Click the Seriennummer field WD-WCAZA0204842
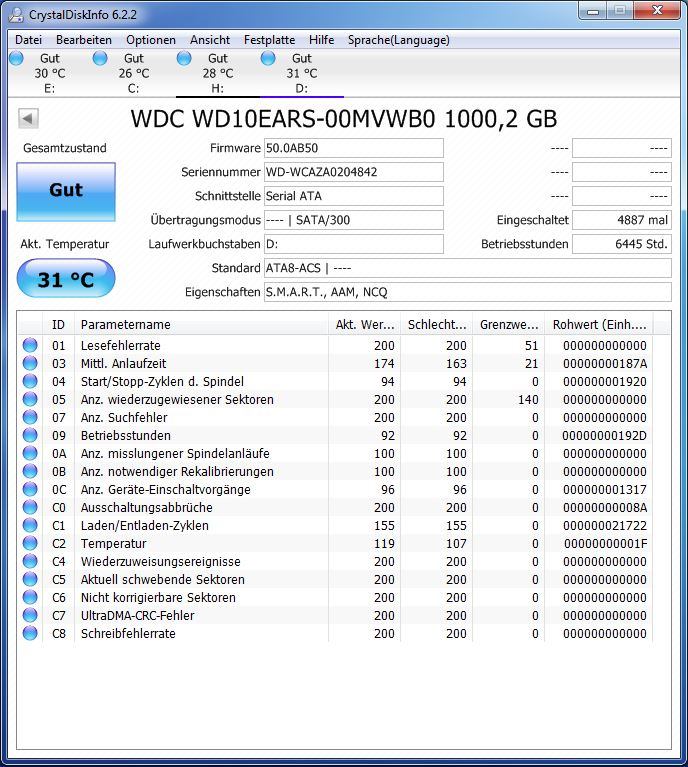The width and height of the screenshot is (688, 767). pyautogui.click(x=354, y=172)
